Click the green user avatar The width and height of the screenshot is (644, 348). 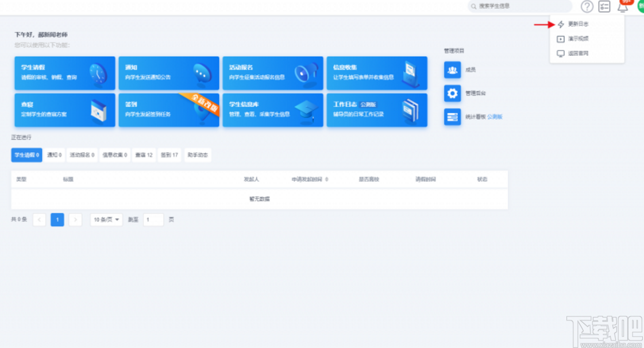click(x=641, y=6)
